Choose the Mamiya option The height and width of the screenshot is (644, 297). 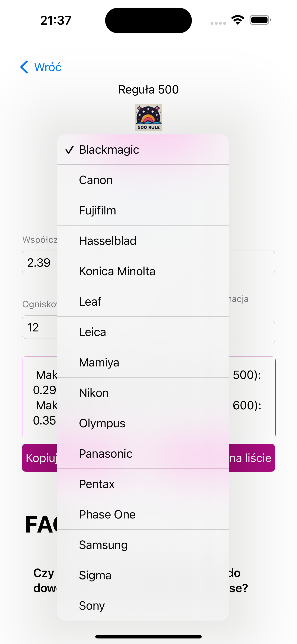143,363
